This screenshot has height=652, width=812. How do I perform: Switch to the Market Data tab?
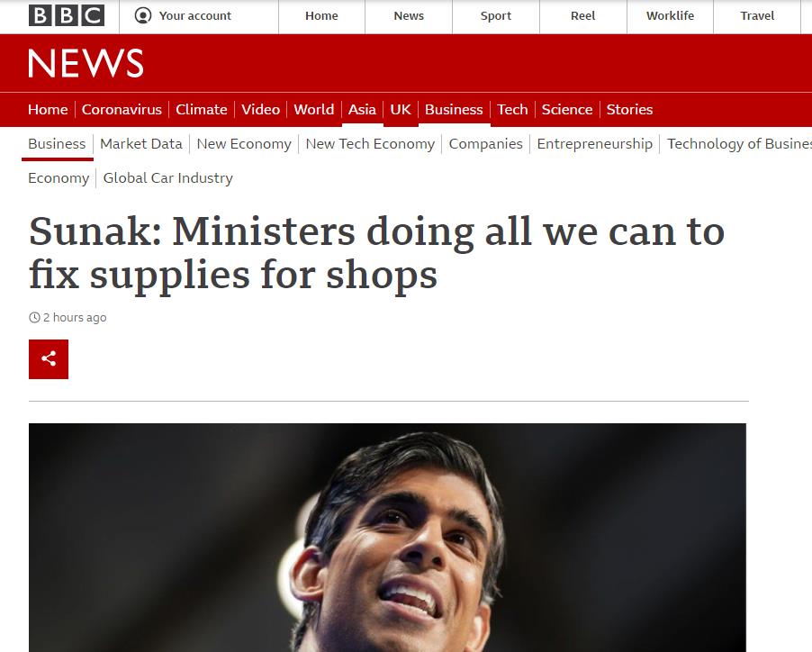coord(140,143)
